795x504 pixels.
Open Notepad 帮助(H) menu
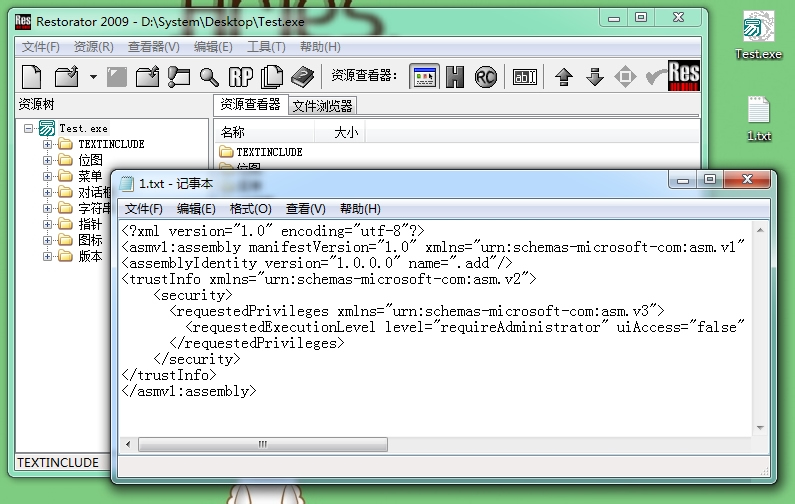(x=360, y=209)
